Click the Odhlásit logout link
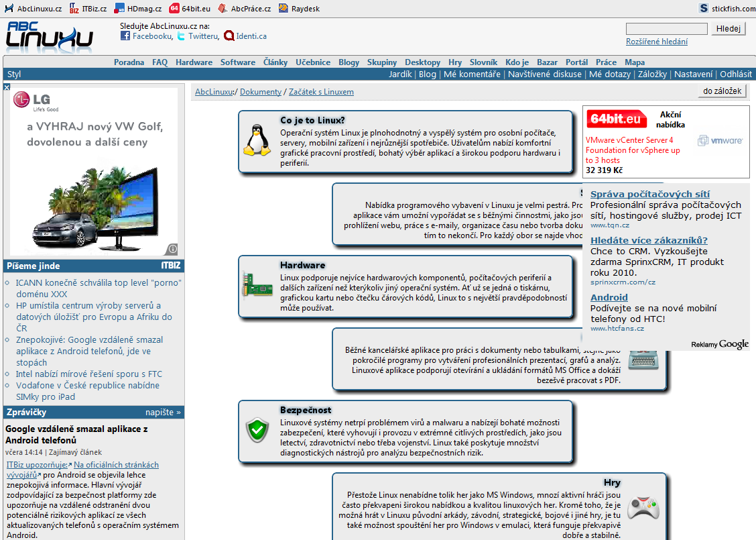 point(736,74)
